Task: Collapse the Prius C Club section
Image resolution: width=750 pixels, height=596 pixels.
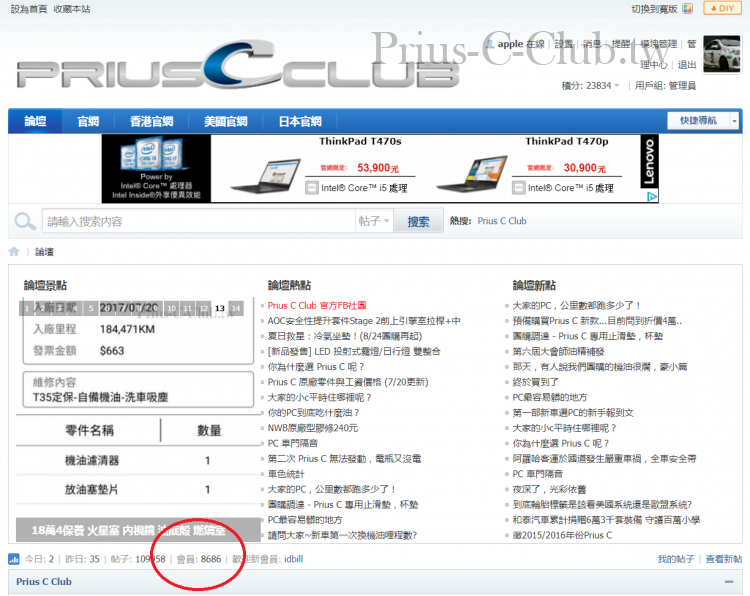Action: (x=728, y=582)
